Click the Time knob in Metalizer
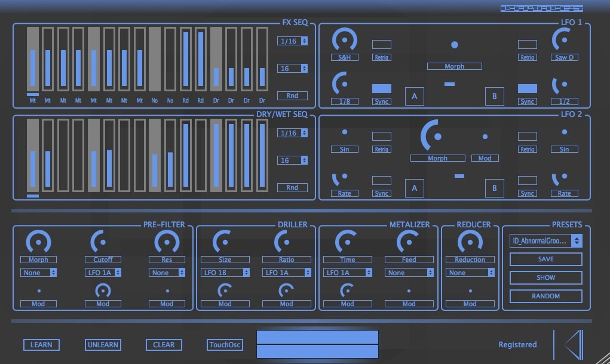 coord(347,243)
